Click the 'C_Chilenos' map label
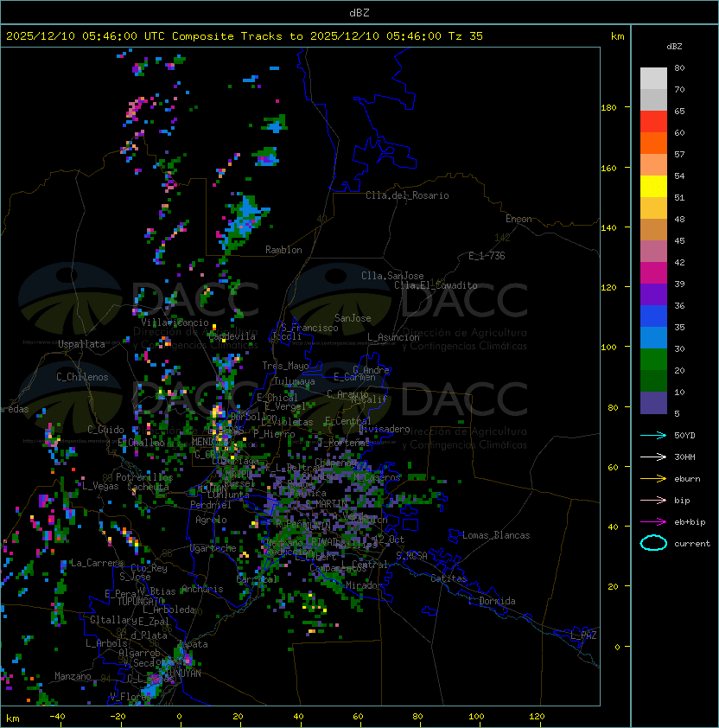This screenshot has height=728, width=719. click(x=82, y=377)
